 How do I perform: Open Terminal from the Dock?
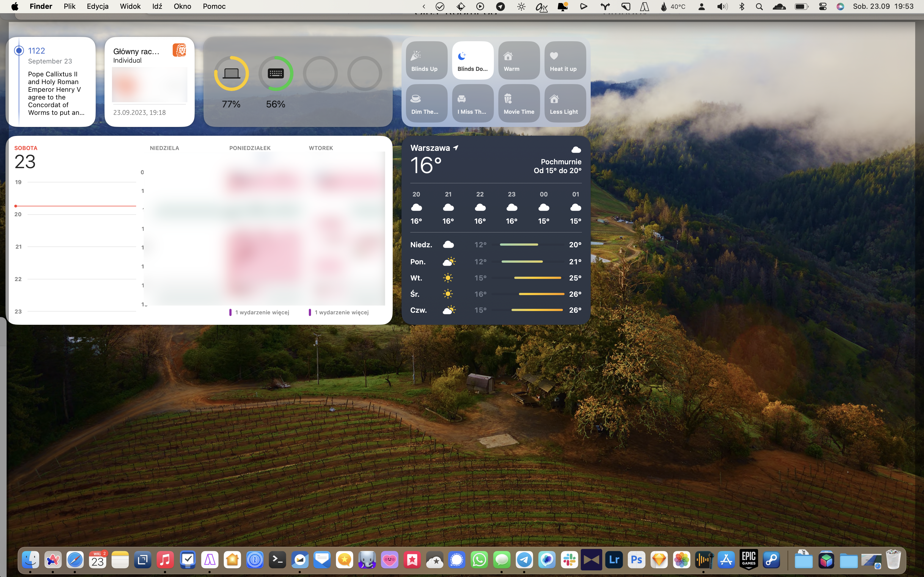pos(277,560)
